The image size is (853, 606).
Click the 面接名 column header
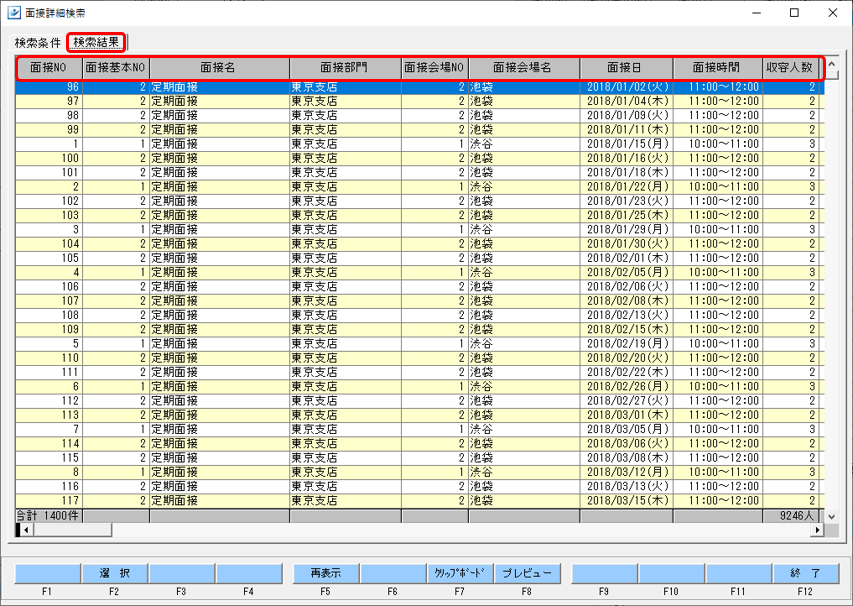pos(219,67)
